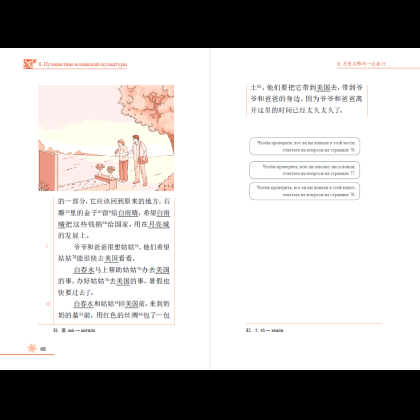
Task: Click the box referring to page 78
Action: [305, 191]
